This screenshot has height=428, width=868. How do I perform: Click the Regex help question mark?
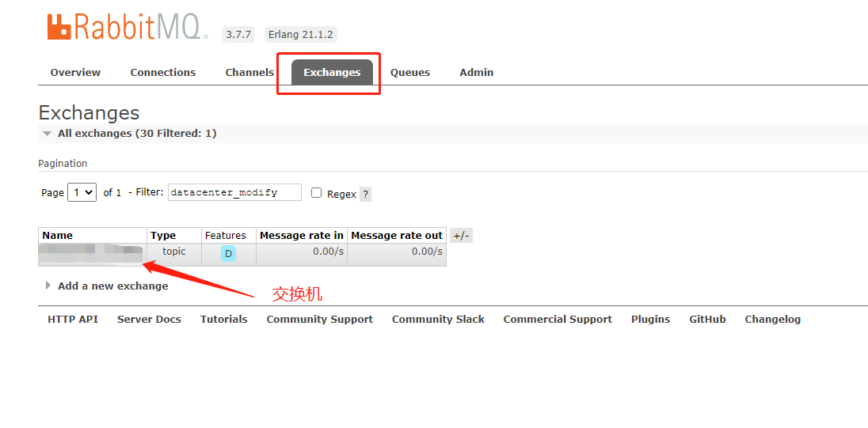pyautogui.click(x=365, y=195)
